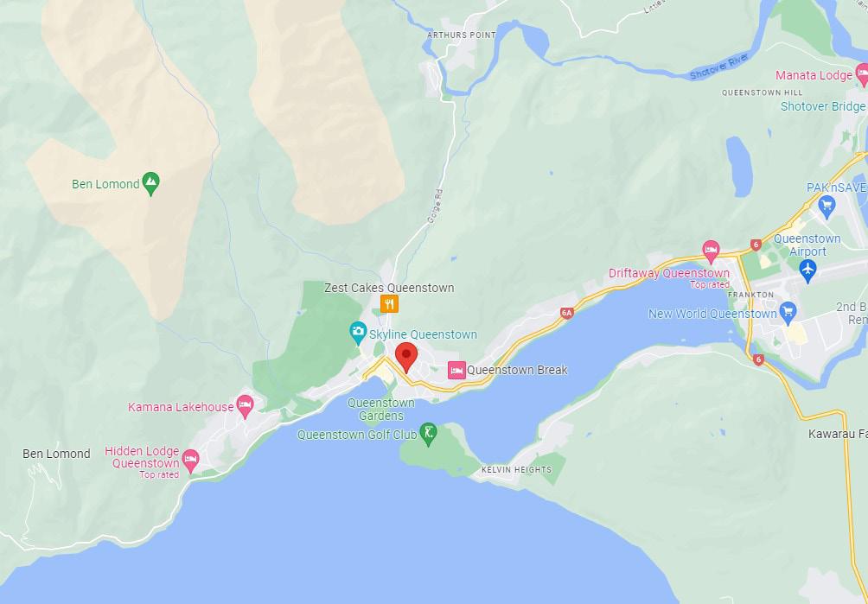Click the Frankton locality label
Screen dimensions: 868x604
coord(751,295)
